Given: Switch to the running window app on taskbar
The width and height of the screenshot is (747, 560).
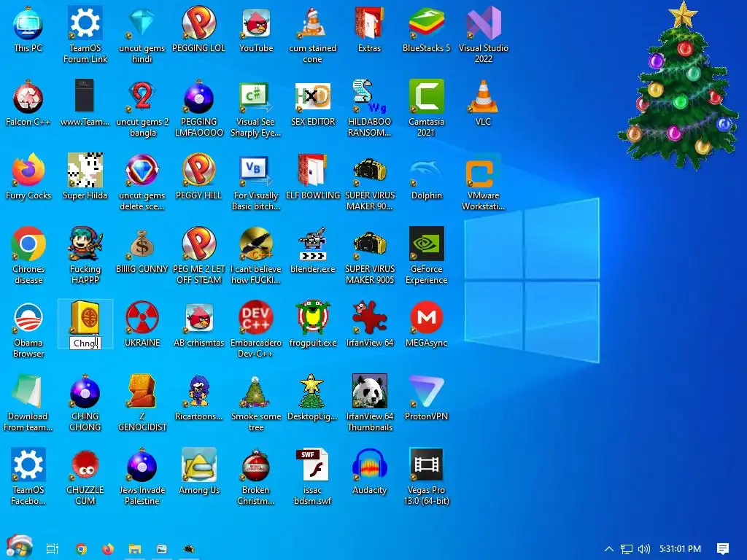Looking at the screenshot, I should pyautogui.click(x=162, y=548).
